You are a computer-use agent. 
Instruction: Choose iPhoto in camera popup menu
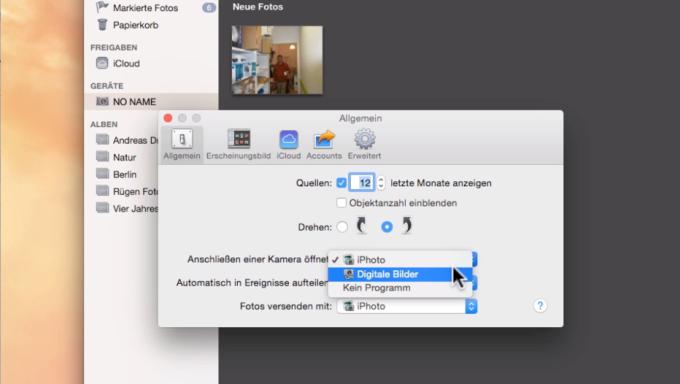400,259
